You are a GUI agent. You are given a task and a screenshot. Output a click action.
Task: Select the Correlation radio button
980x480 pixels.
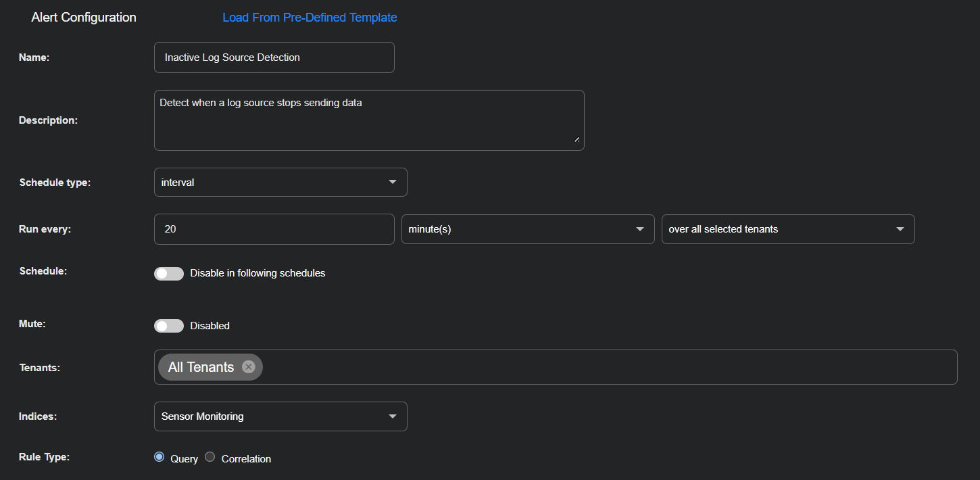coord(210,456)
